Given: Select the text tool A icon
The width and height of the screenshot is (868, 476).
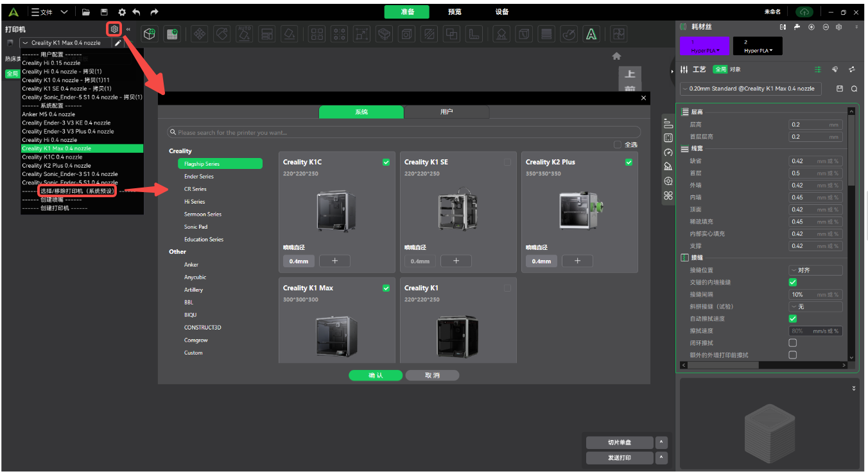Looking at the screenshot, I should click(x=591, y=34).
